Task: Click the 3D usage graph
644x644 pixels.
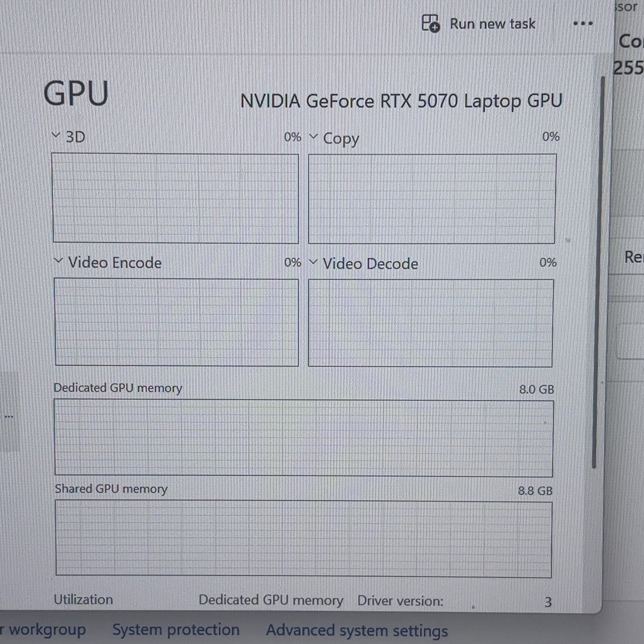Action: [x=176, y=198]
